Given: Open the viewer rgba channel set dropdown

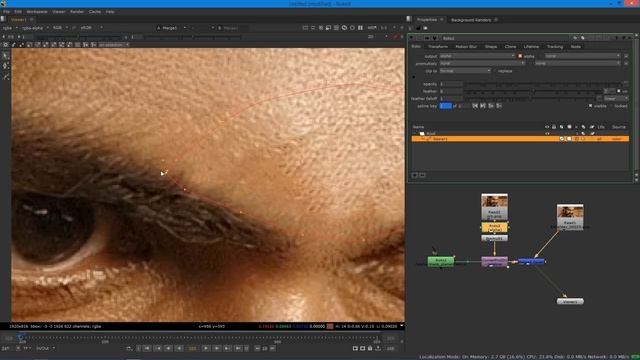Looking at the screenshot, I should tap(11, 28).
